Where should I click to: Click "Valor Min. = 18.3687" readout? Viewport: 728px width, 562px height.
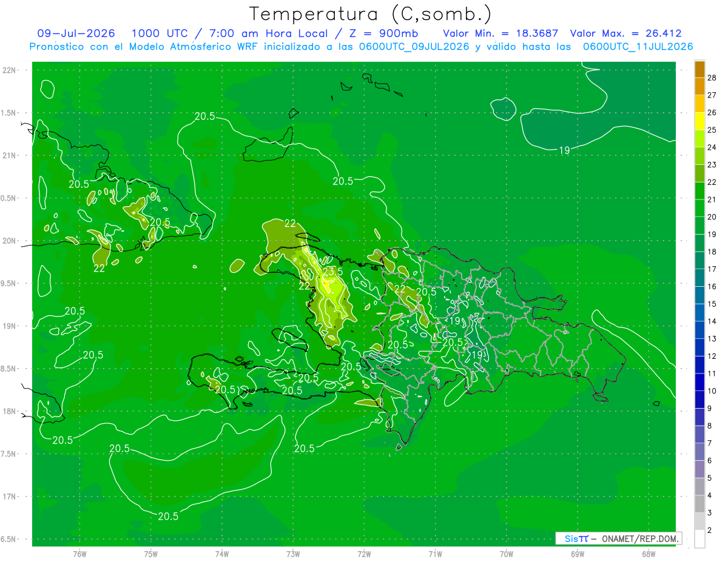[500, 33]
